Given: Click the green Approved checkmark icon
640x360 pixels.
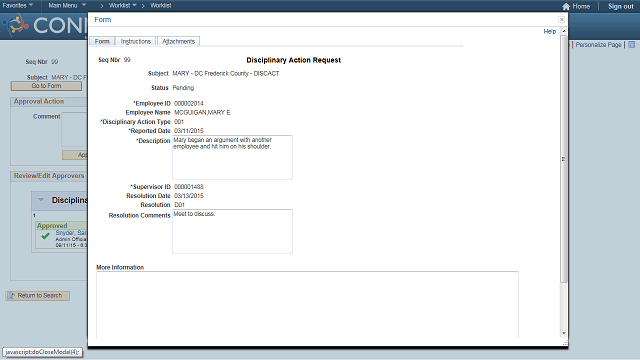Looking at the screenshot, I should (45, 236).
